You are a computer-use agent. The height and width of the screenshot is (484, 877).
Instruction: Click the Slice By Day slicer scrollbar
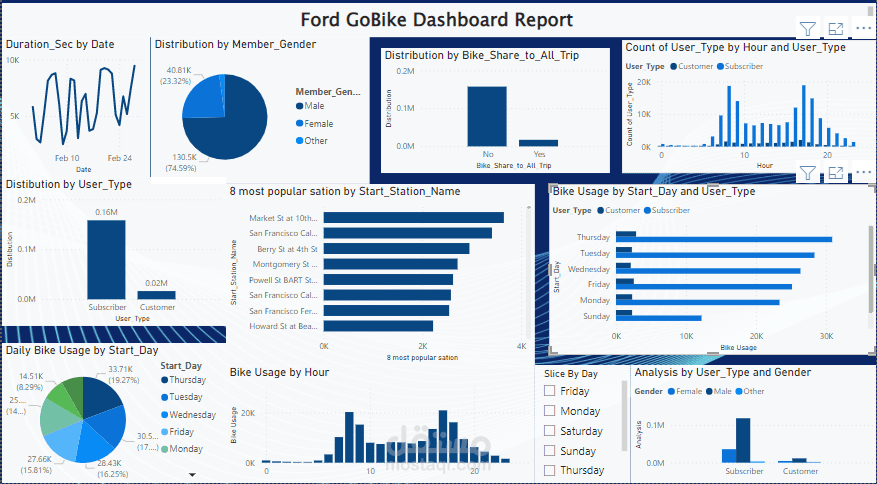(624, 416)
